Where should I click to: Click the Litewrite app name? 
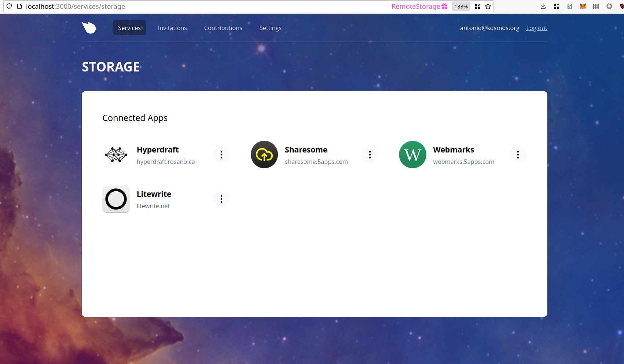point(154,194)
